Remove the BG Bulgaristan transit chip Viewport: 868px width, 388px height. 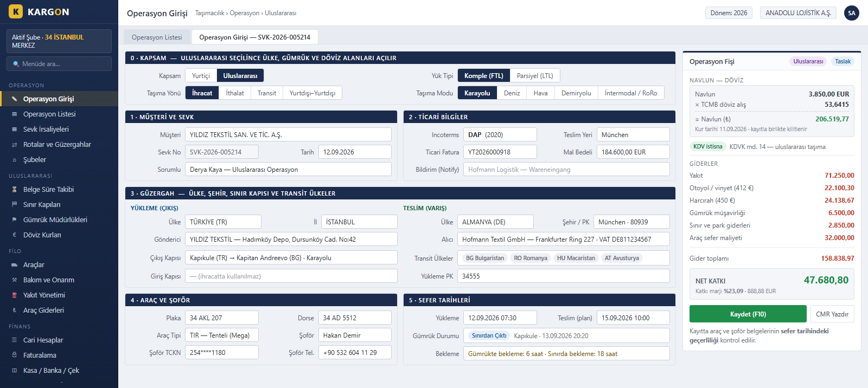[x=484, y=258]
